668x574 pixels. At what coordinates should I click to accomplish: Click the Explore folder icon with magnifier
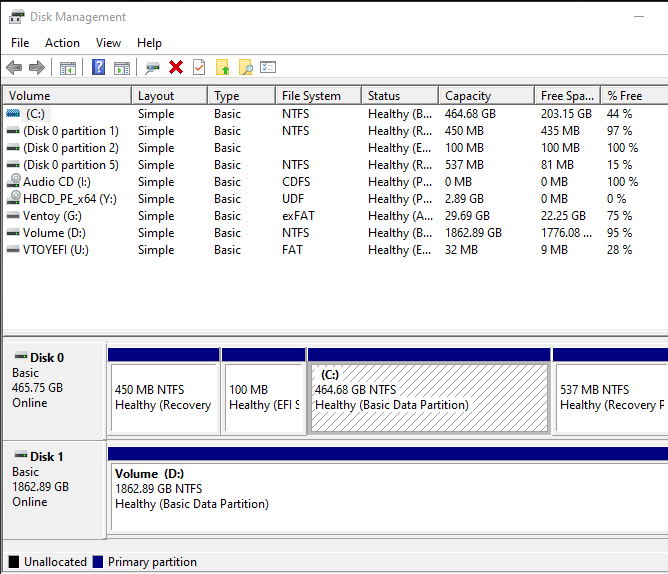click(245, 67)
